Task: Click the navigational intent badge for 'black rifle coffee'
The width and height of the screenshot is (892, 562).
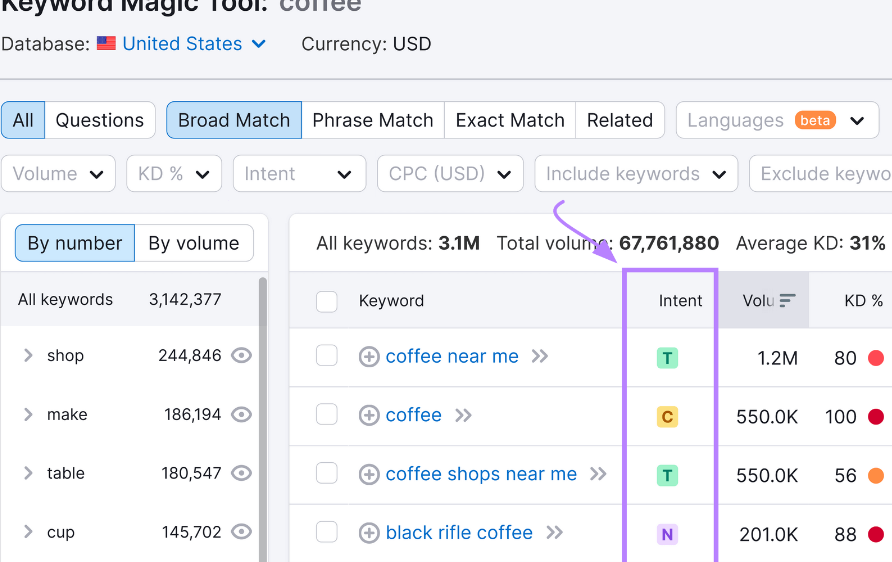Action: pos(667,534)
